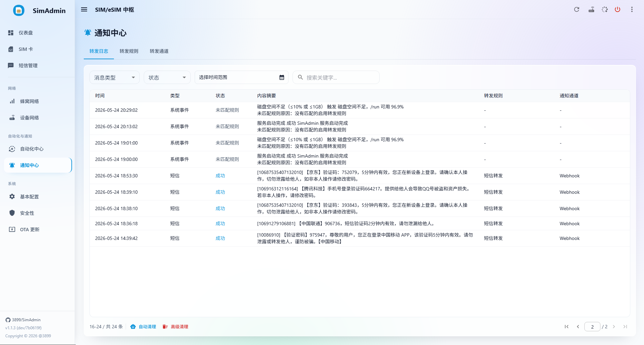Open the calendar picker icon
Viewport: 644px width, 345px height.
pyautogui.click(x=282, y=78)
